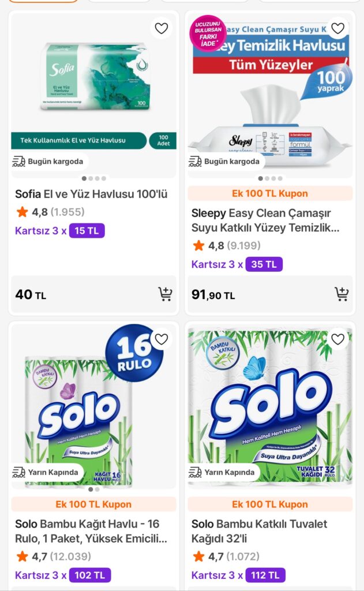The height and width of the screenshot is (591, 364).
Task: Add Solo Tuvalet Kağıdı 32'li to favorites
Action: point(338,339)
